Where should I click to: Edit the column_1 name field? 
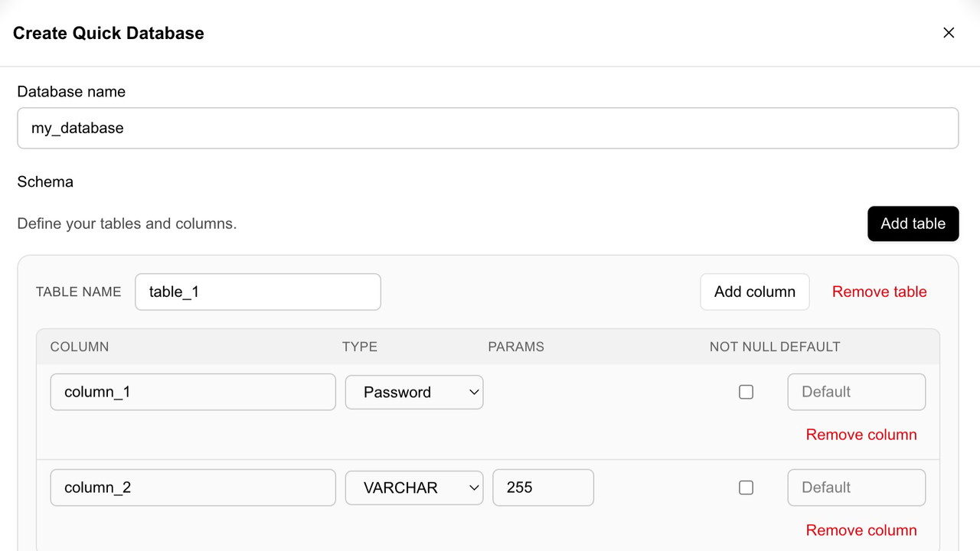point(193,392)
